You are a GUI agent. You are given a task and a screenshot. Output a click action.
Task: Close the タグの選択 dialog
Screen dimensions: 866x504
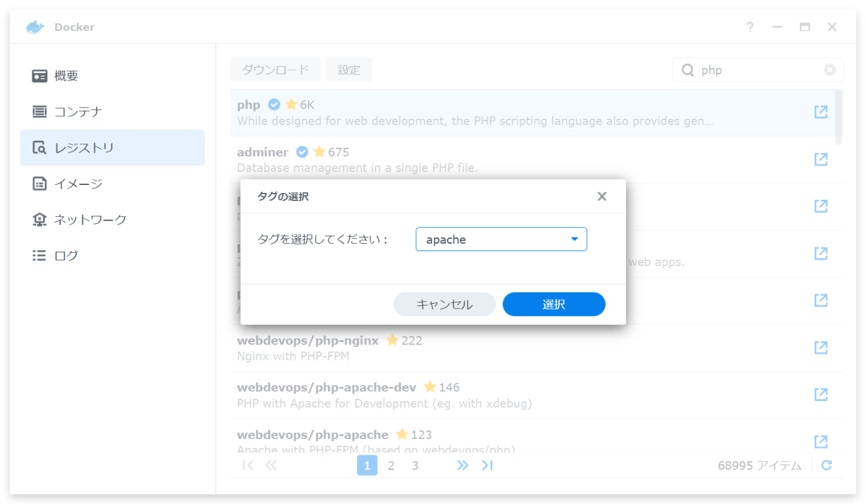602,197
